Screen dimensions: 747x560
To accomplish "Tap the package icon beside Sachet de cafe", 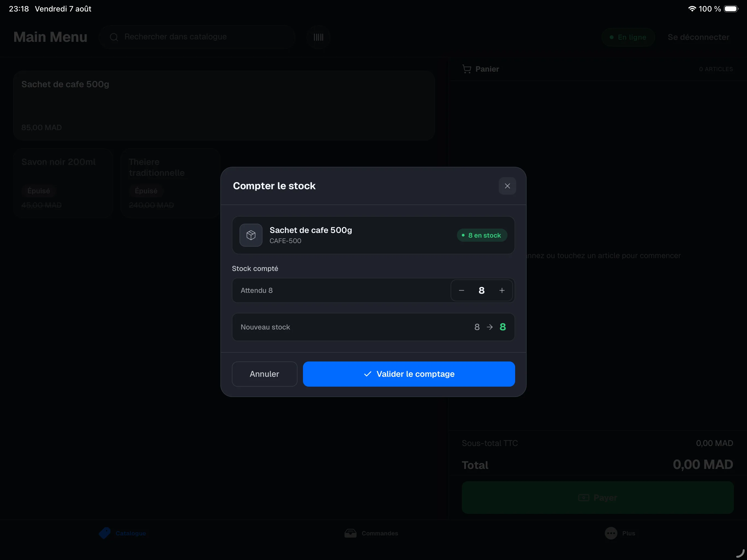I will (251, 235).
